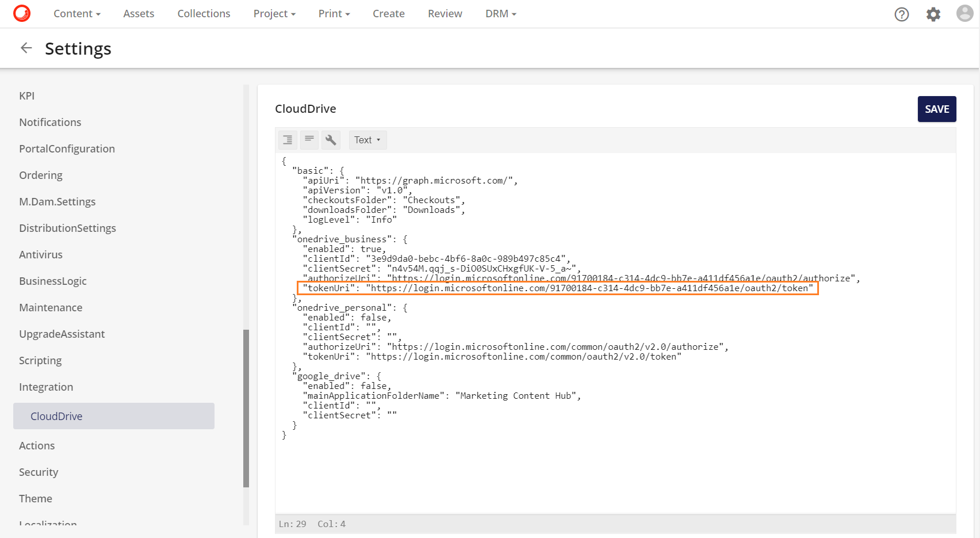Viewport: 980px width, 538px height.
Task: Go back using the arrow beside Settings
Action: pyautogui.click(x=26, y=48)
